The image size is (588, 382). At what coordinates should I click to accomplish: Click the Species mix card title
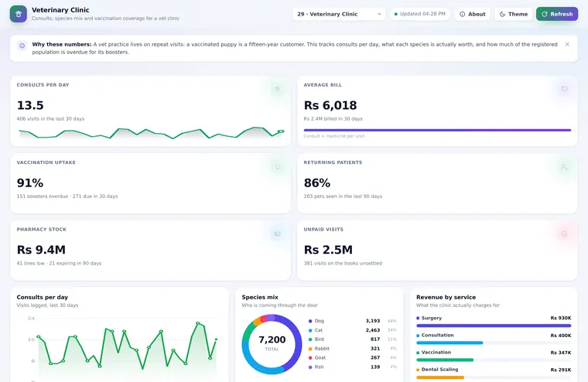260,297
